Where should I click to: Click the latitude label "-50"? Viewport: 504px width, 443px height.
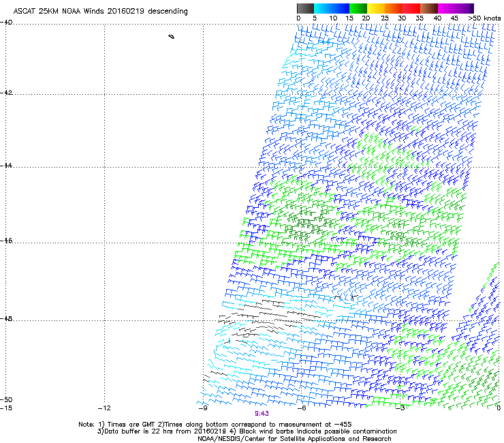click(x=6, y=400)
